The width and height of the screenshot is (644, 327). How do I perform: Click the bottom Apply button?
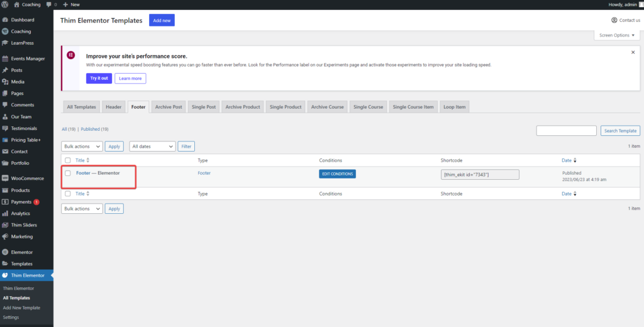114,209
